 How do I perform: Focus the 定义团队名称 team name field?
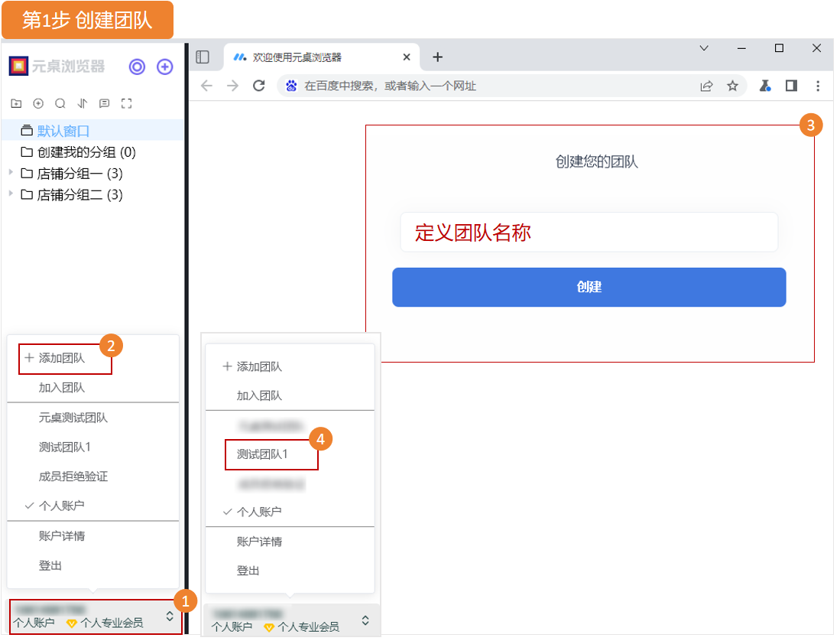(x=589, y=232)
